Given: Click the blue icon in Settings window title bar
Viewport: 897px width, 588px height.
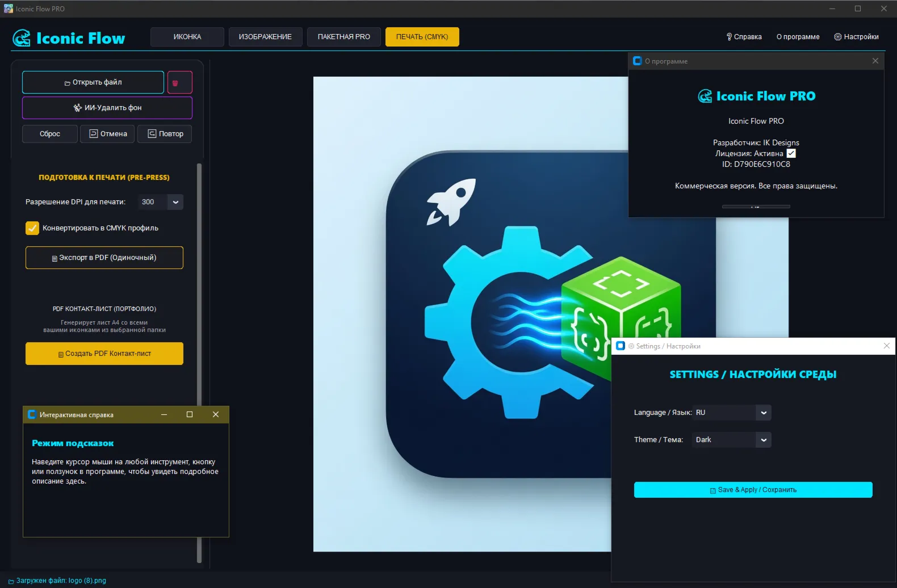Looking at the screenshot, I should click(621, 346).
